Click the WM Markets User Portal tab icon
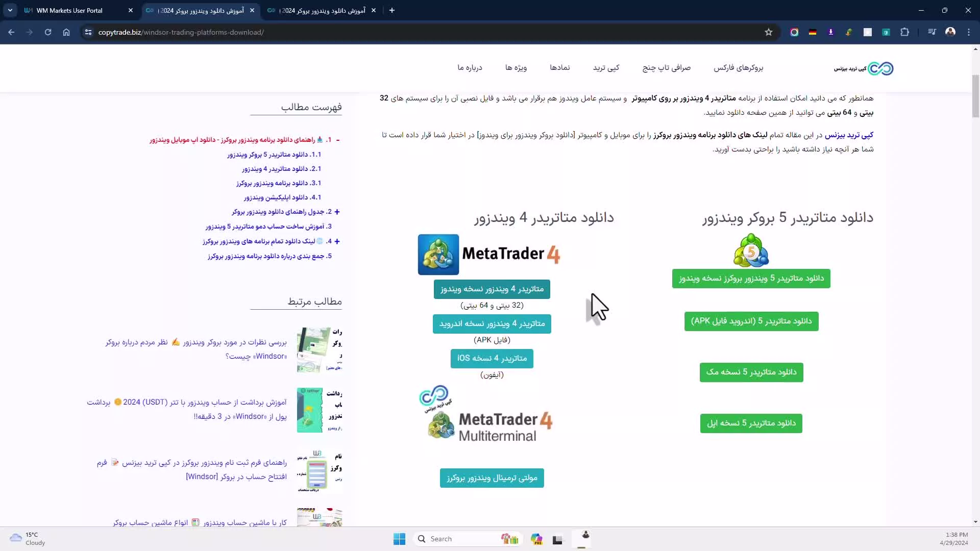 [x=28, y=10]
